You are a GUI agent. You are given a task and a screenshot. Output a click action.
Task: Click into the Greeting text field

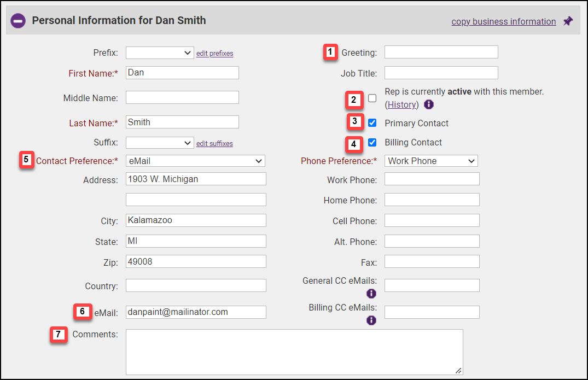[x=441, y=52]
